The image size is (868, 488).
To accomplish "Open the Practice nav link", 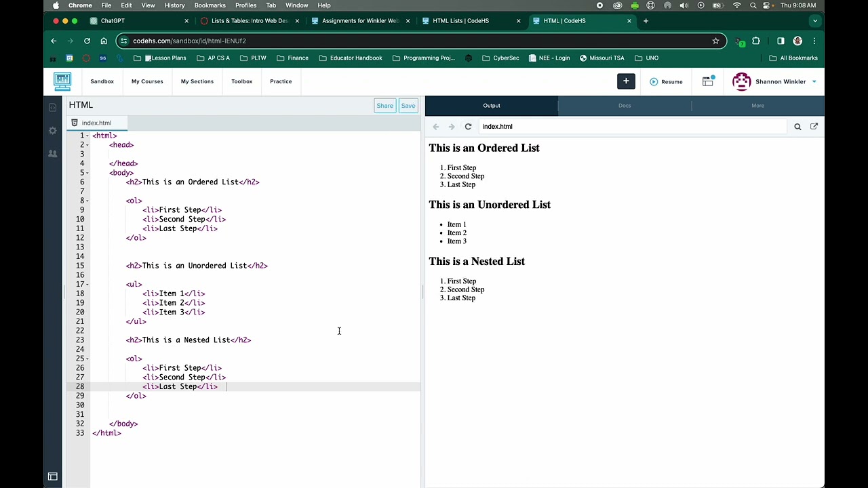I will point(281,81).
